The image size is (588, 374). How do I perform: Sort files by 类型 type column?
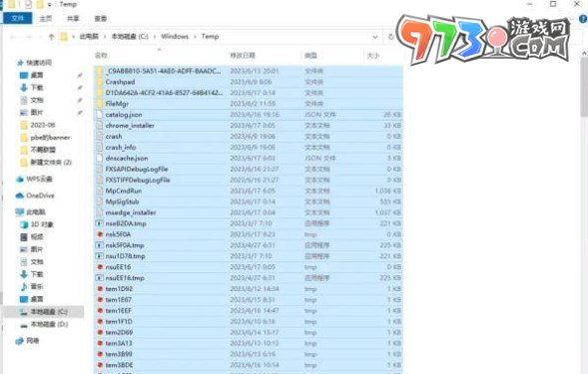(x=310, y=56)
